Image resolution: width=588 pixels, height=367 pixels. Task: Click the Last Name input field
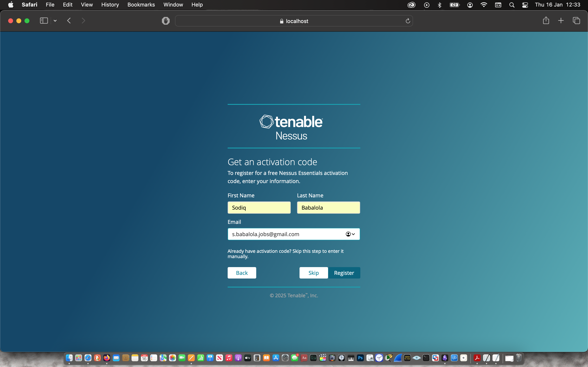(328, 208)
